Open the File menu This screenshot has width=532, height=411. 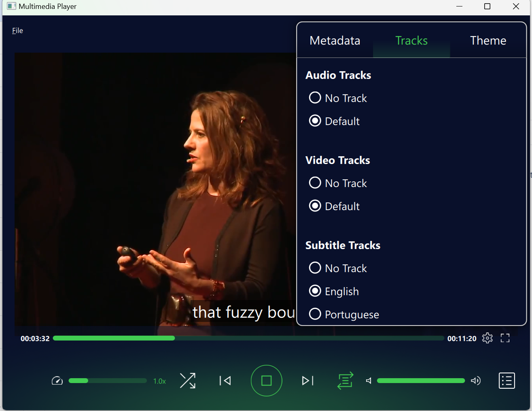17,31
